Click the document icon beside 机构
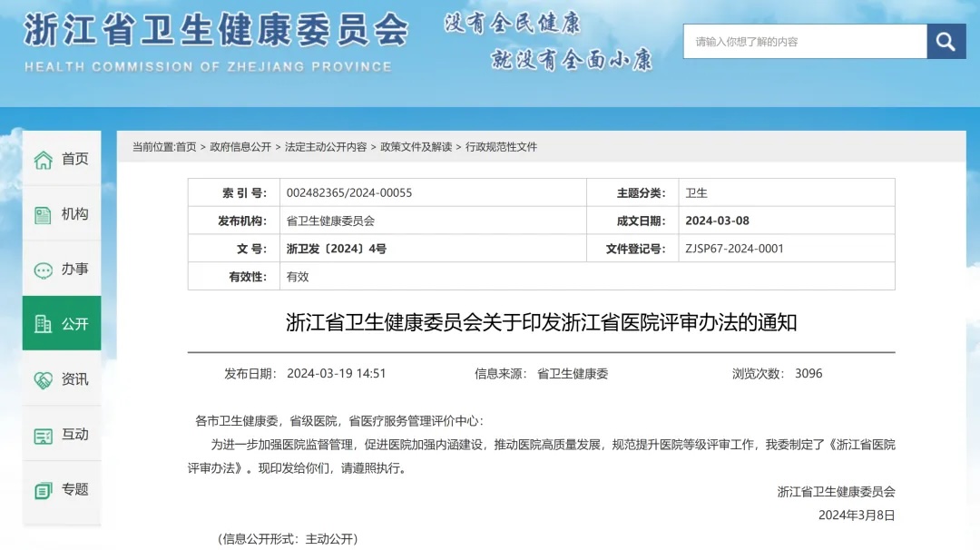 coord(44,215)
